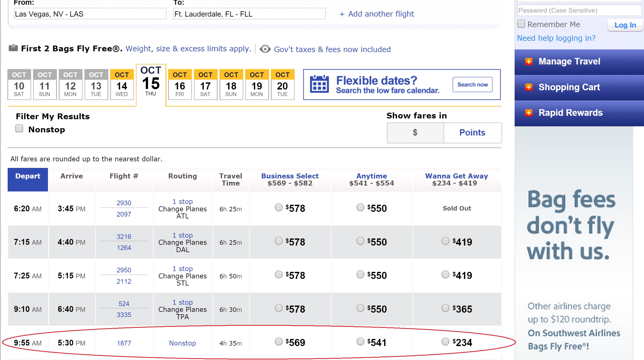Select $569 Business Select nonstop fare
The image size is (644, 360).
point(279,342)
